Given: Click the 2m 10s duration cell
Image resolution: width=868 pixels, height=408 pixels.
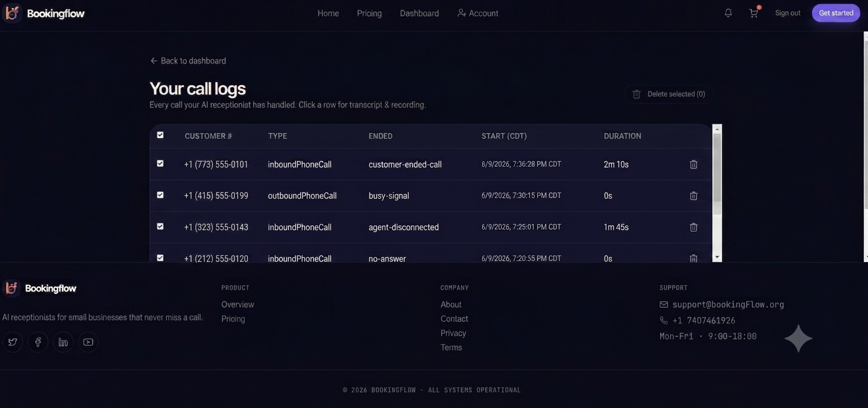Looking at the screenshot, I should point(616,165).
